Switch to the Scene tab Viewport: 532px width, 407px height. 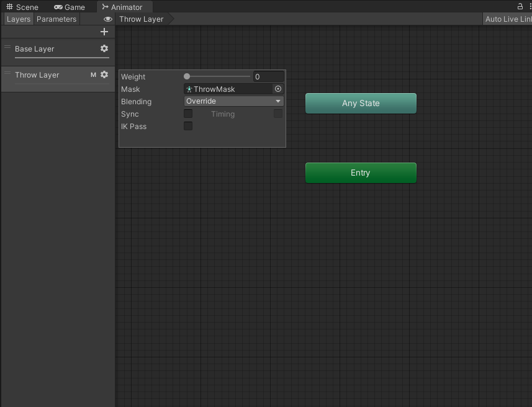[22, 7]
